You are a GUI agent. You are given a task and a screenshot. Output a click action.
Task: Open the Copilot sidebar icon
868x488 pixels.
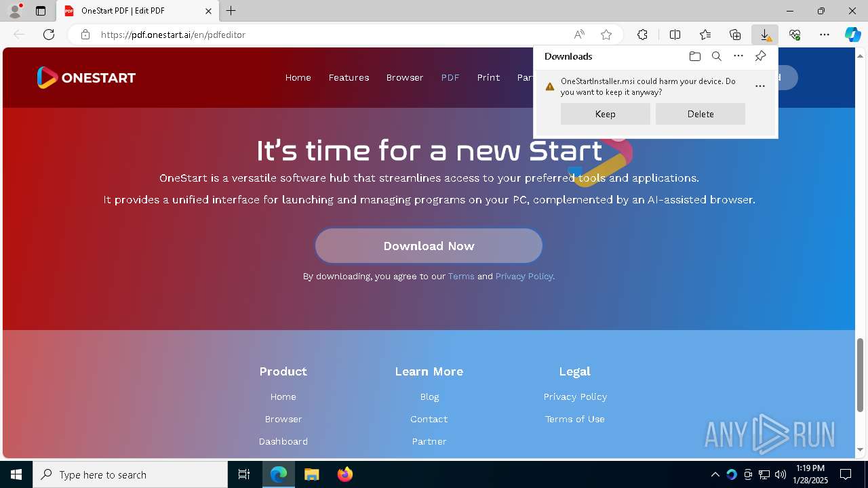tap(852, 35)
